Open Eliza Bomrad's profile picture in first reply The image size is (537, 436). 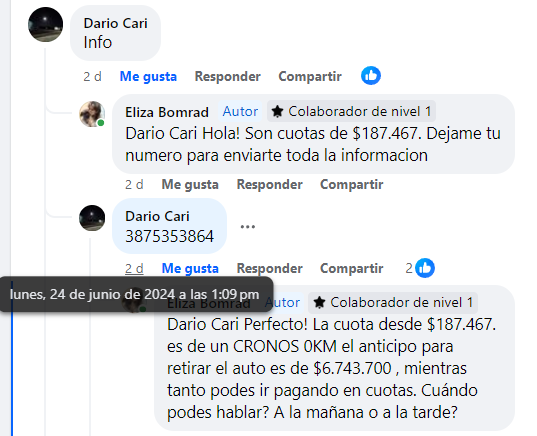point(92,114)
